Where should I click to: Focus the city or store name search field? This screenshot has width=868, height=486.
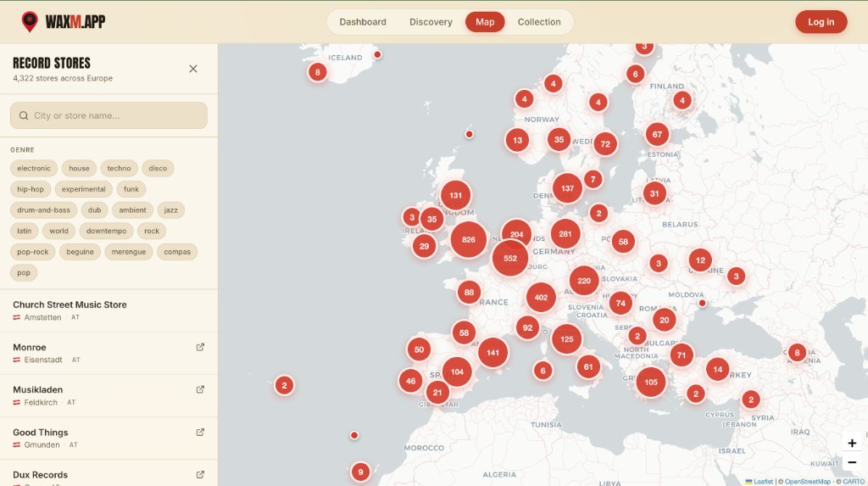point(108,115)
